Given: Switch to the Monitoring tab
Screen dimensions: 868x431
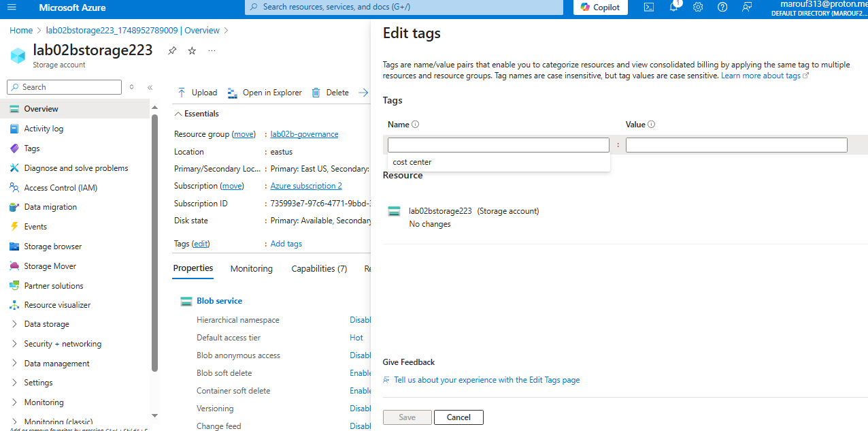Looking at the screenshot, I should click(251, 268).
